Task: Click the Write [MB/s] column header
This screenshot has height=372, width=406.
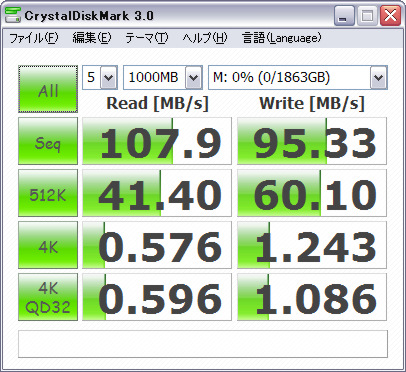Action: click(x=312, y=103)
